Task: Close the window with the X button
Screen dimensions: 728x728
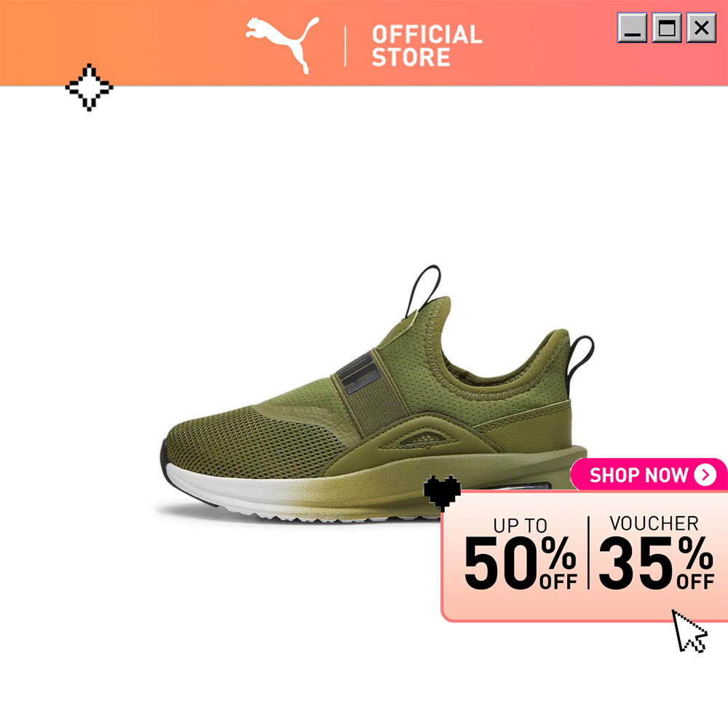Action: tap(702, 28)
